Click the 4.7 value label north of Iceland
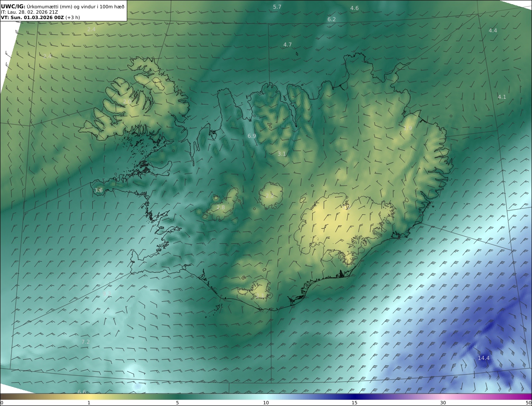 tap(288, 45)
